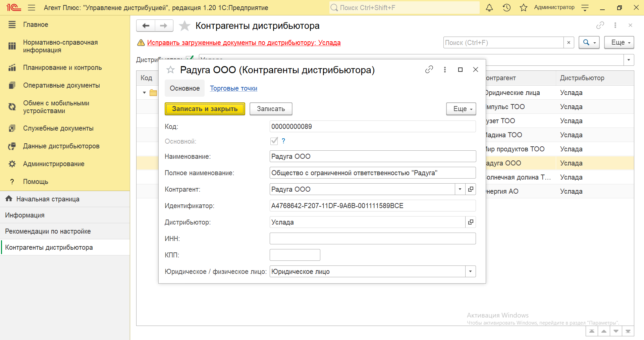Open Исправить загруженные документы link
The image size is (644, 340).
point(244,43)
